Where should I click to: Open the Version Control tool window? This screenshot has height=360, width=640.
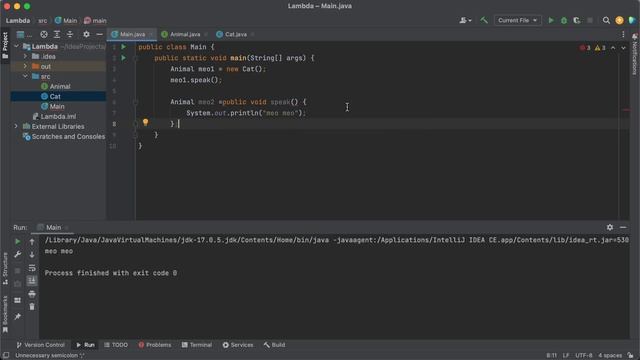(40, 345)
